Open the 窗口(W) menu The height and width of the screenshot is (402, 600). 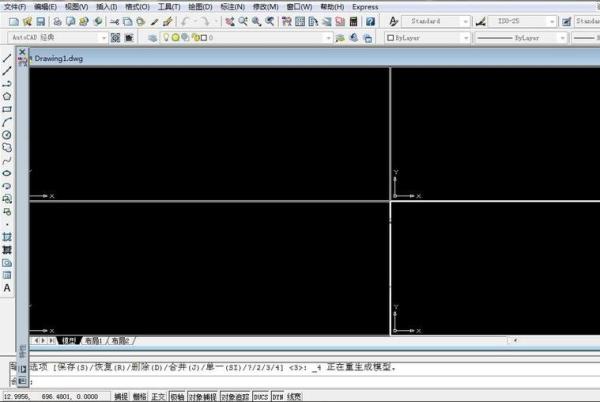coord(299,7)
